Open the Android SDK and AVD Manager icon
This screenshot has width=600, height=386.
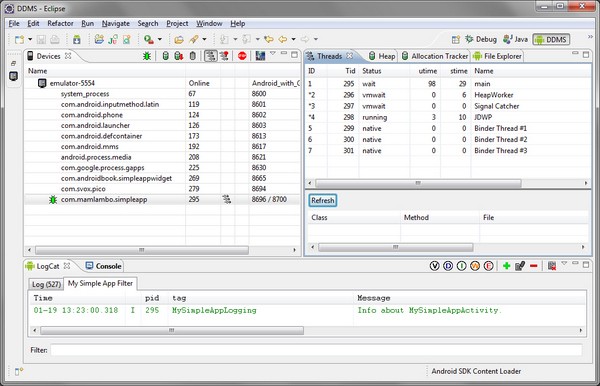click(x=77, y=39)
